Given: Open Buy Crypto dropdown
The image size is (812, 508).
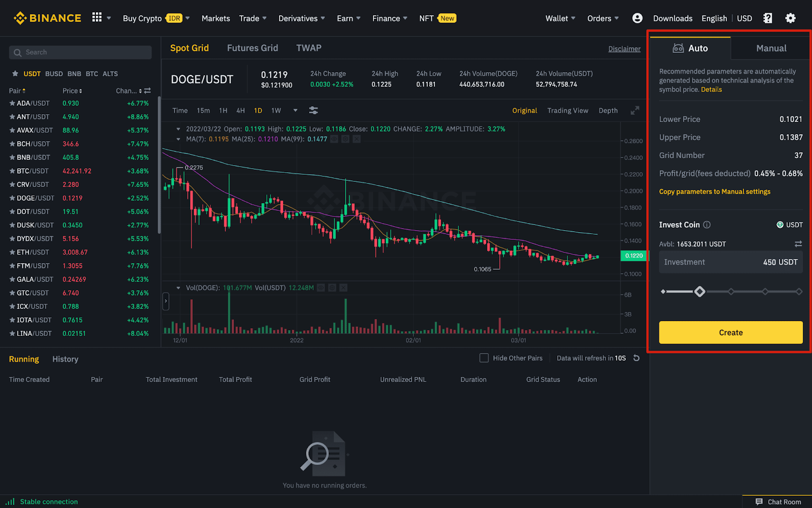Looking at the screenshot, I should (x=156, y=18).
